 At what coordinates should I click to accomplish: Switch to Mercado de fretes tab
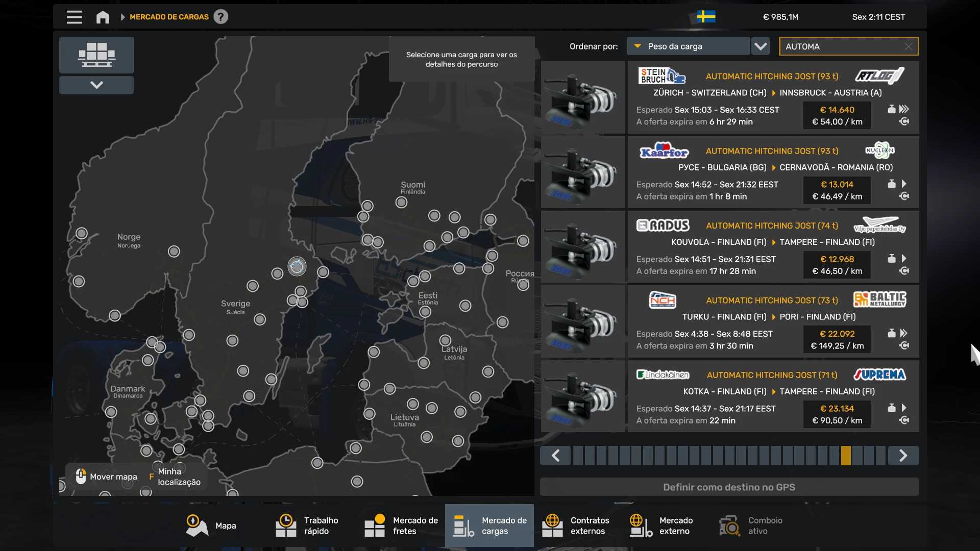click(401, 525)
